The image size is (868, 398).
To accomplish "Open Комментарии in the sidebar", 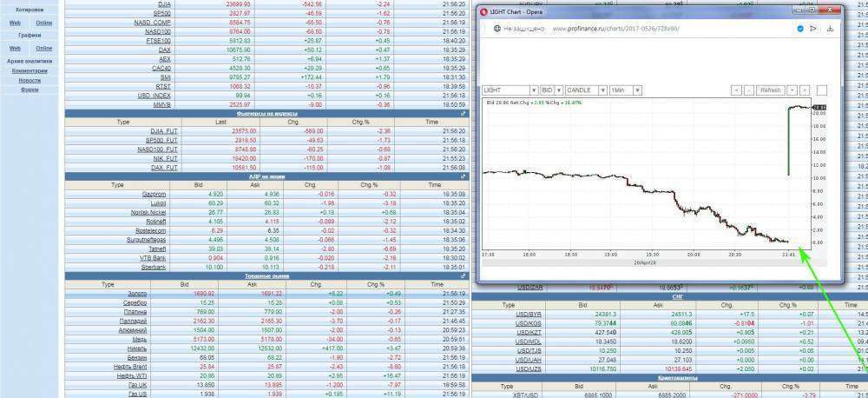I will (30, 71).
